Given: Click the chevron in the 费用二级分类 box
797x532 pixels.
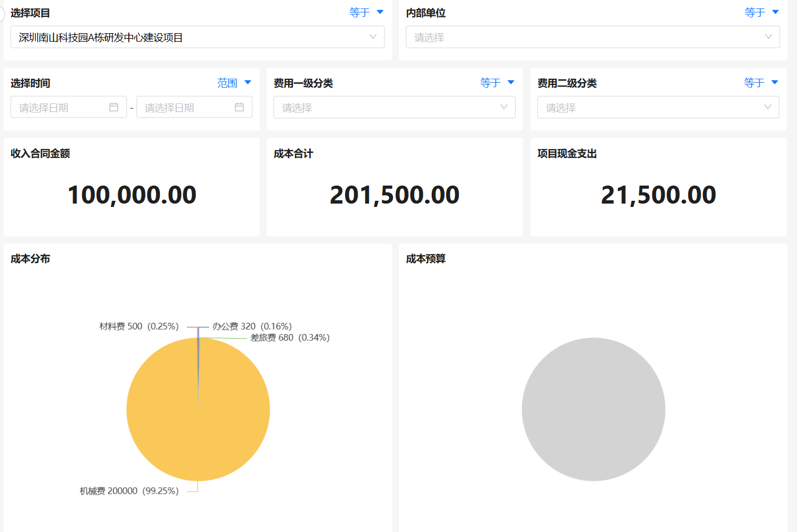Looking at the screenshot, I should tap(768, 107).
